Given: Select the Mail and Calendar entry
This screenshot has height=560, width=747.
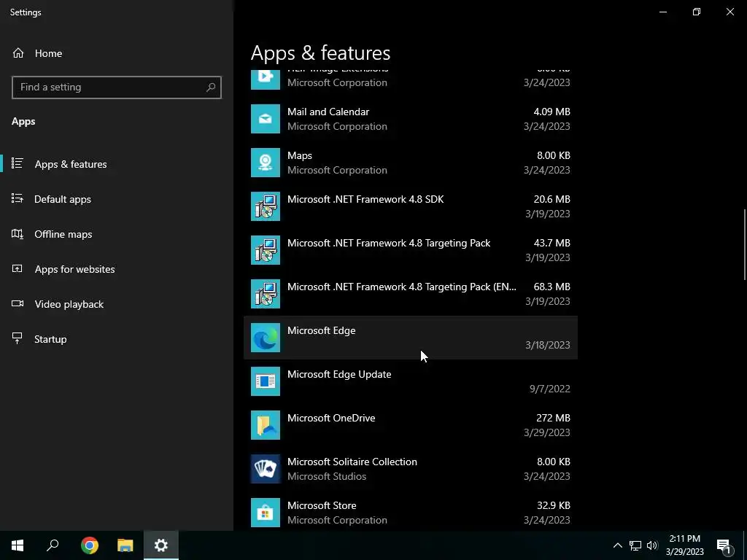Looking at the screenshot, I should click(x=411, y=119).
